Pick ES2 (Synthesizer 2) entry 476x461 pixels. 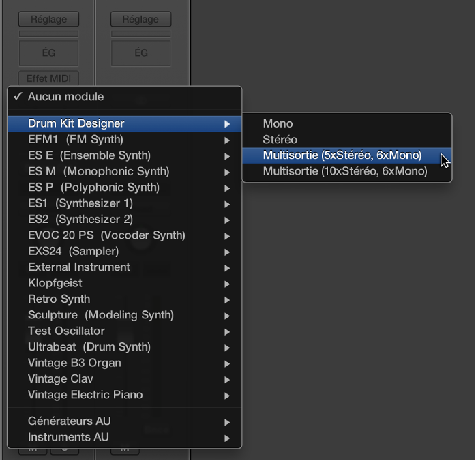pyautogui.click(x=125, y=220)
